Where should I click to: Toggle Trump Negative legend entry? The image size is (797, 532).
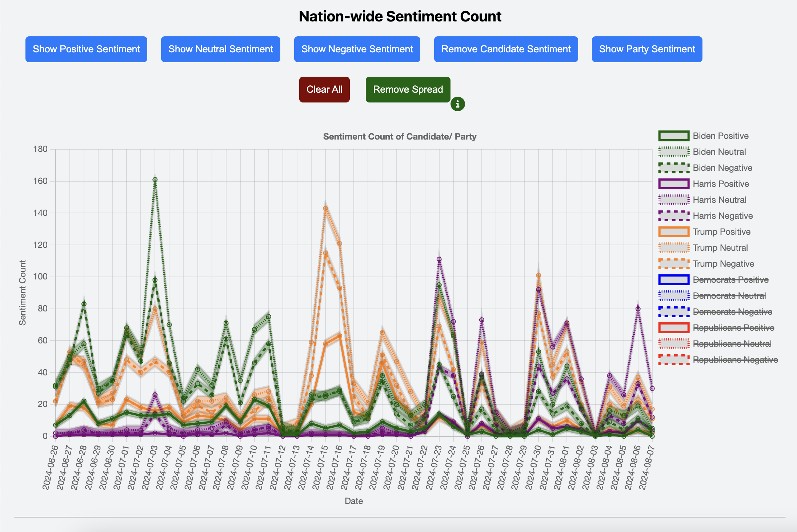click(723, 264)
